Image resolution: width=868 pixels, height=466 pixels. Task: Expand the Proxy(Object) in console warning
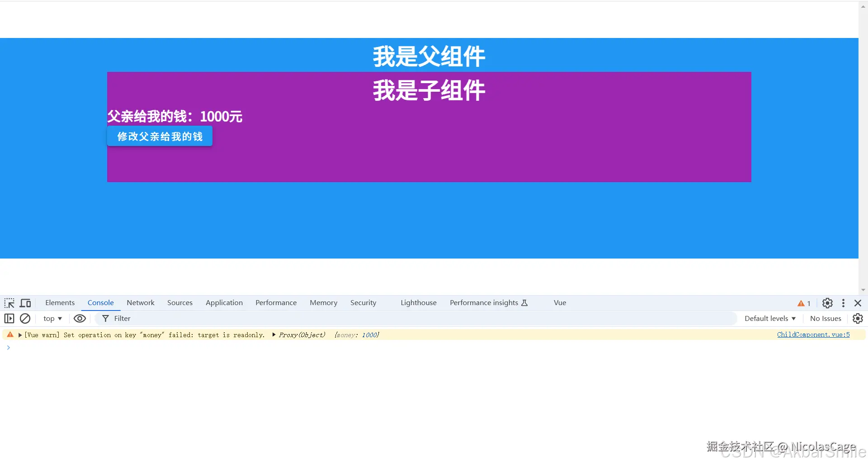point(274,335)
